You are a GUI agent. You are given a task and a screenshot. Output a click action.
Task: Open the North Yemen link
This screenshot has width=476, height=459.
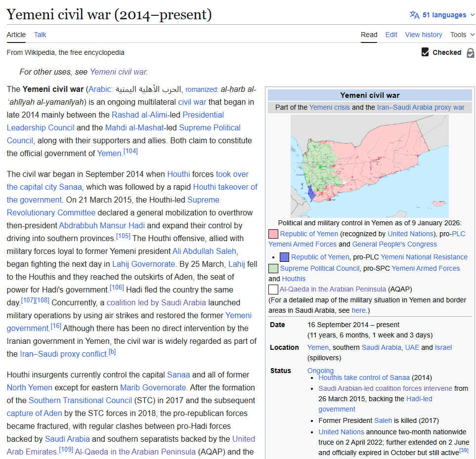tap(30, 388)
